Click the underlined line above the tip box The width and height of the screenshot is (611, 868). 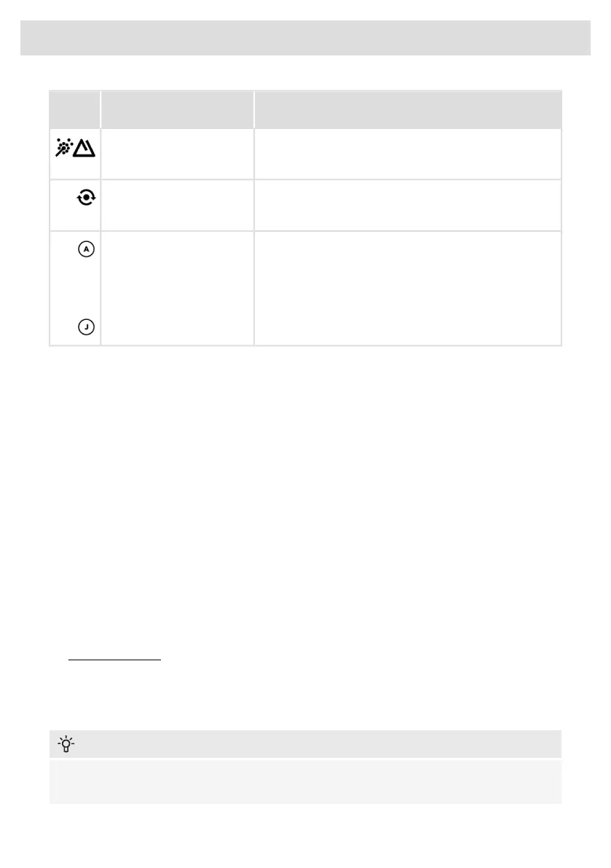tap(114, 660)
